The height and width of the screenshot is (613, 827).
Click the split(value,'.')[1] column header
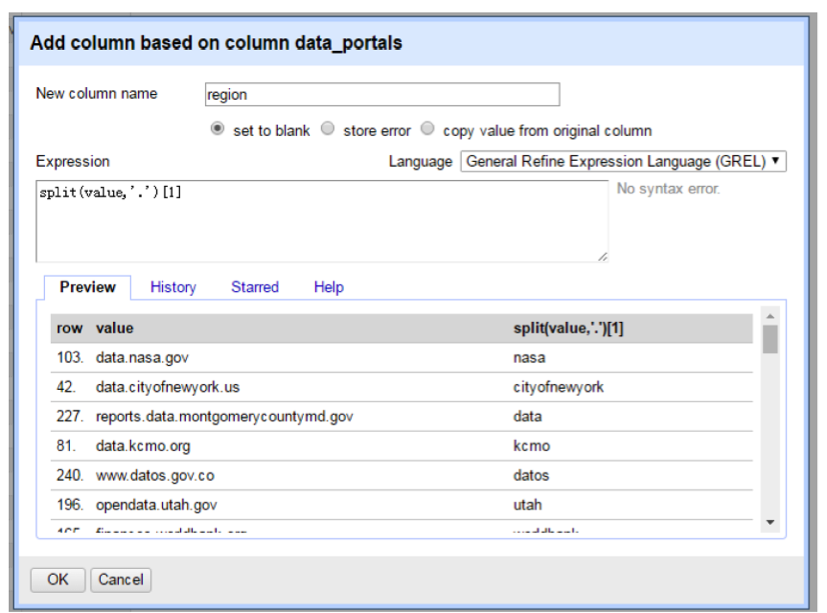569,328
